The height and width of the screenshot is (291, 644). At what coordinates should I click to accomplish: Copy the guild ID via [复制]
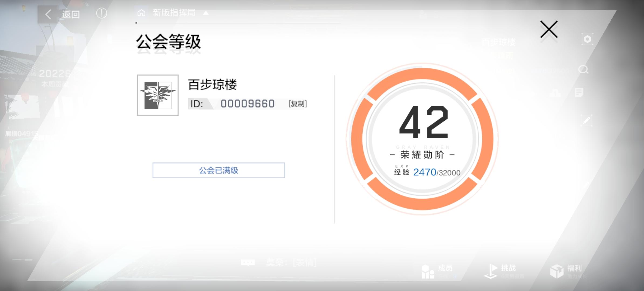(x=297, y=104)
